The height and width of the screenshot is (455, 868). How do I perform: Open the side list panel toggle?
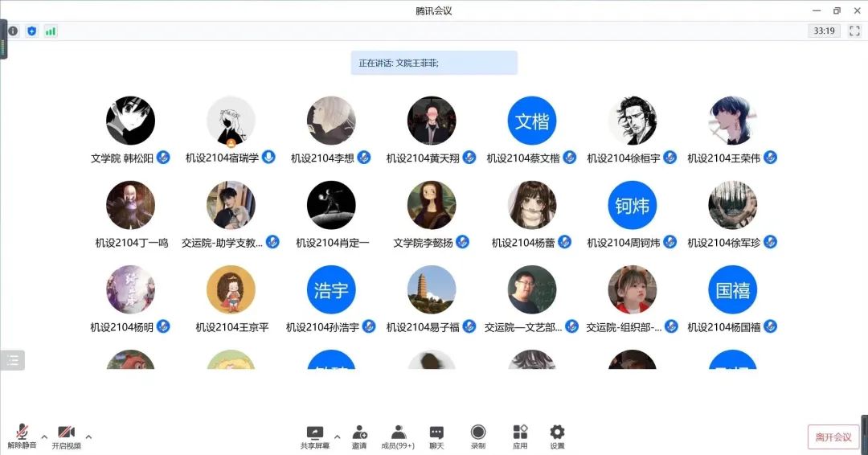[12, 360]
